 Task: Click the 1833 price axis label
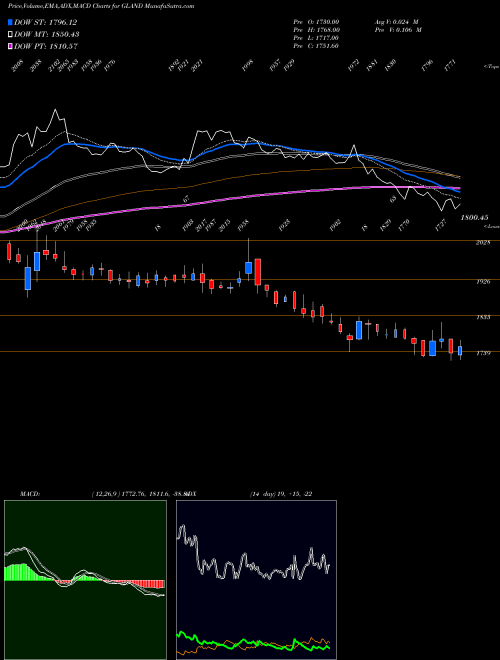click(x=483, y=317)
